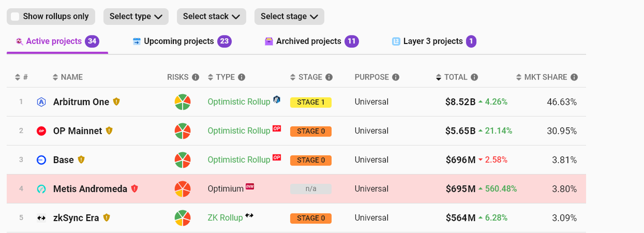Click the MKT SHARE column info icon
Viewport: 644px width, 233px height.
(574, 77)
